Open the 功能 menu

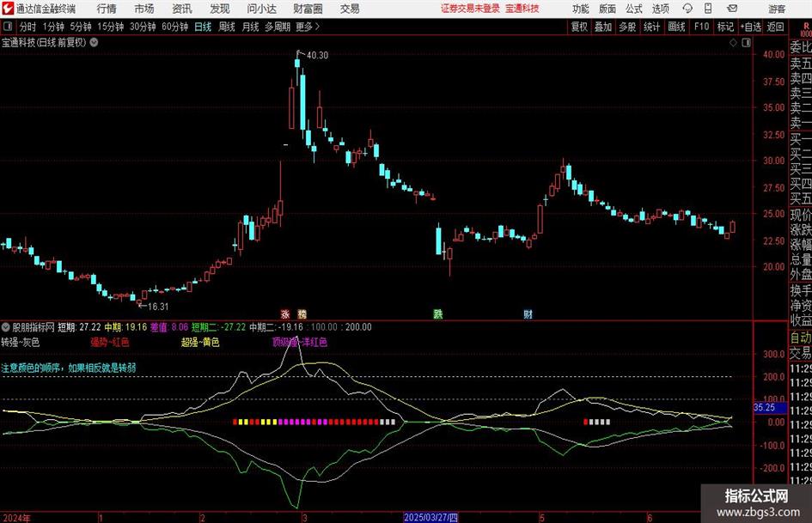click(581, 9)
